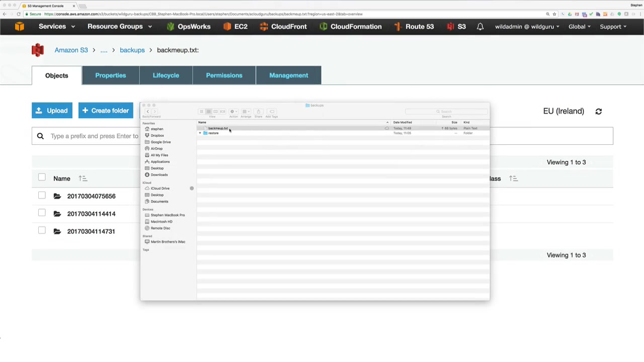Open the 20170304114414 folder link
644x362 pixels.
coord(91,214)
